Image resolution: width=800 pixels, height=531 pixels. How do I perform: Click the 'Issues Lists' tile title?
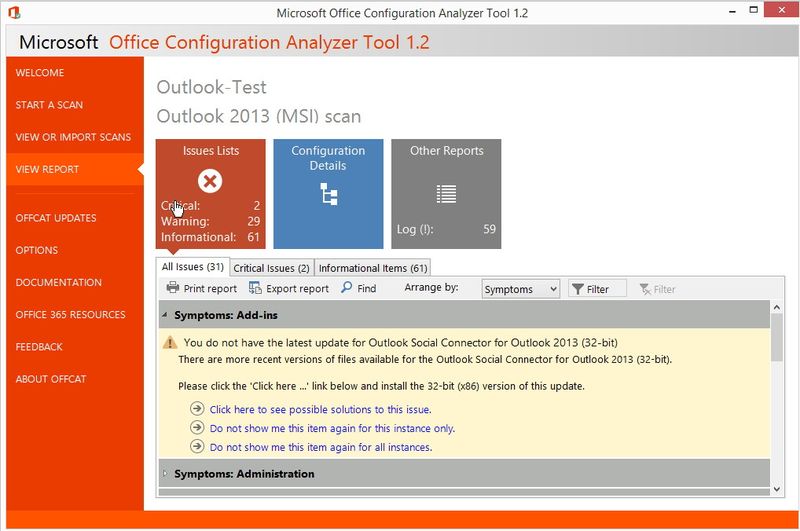pyautogui.click(x=211, y=151)
